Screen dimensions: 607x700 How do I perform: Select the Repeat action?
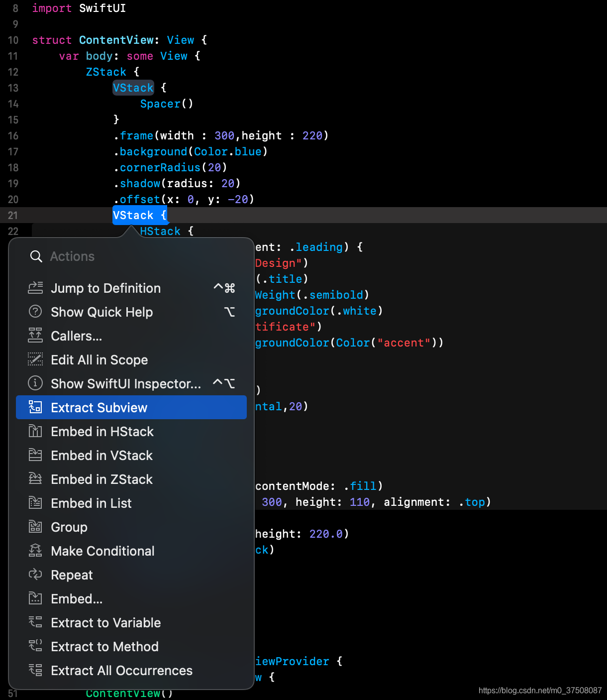131,575
